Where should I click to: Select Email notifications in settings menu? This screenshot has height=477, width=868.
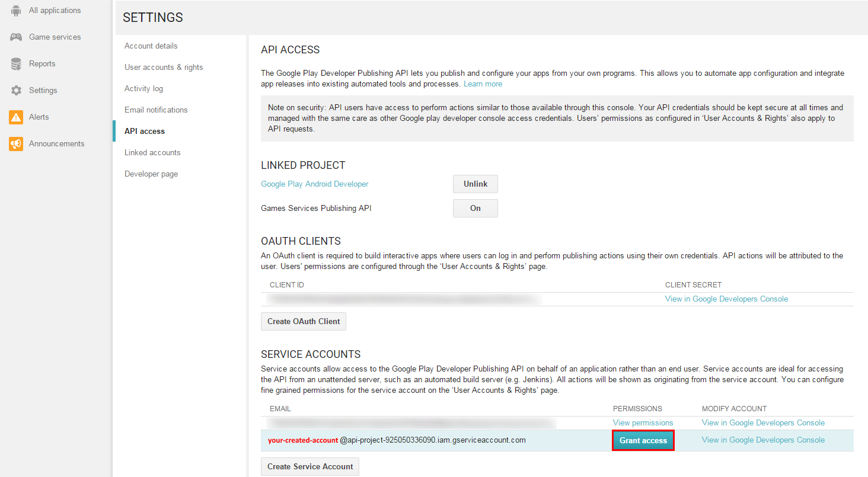tap(156, 110)
